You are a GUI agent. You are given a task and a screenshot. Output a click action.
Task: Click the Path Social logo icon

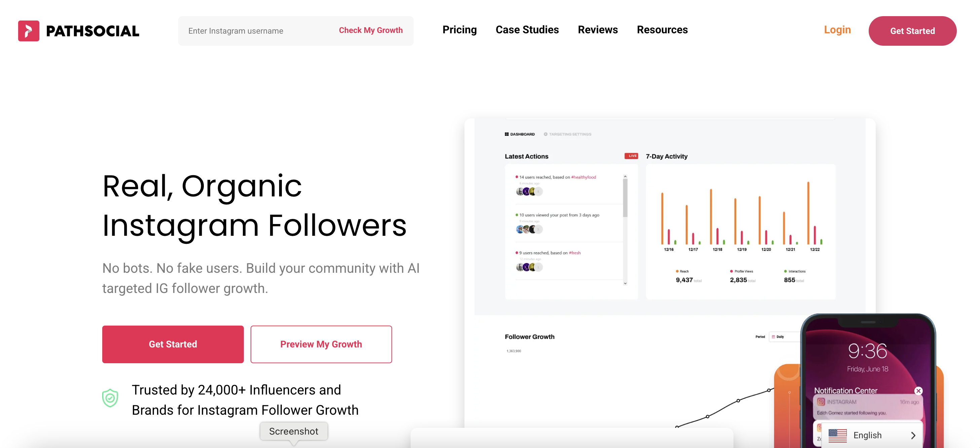coord(29,29)
